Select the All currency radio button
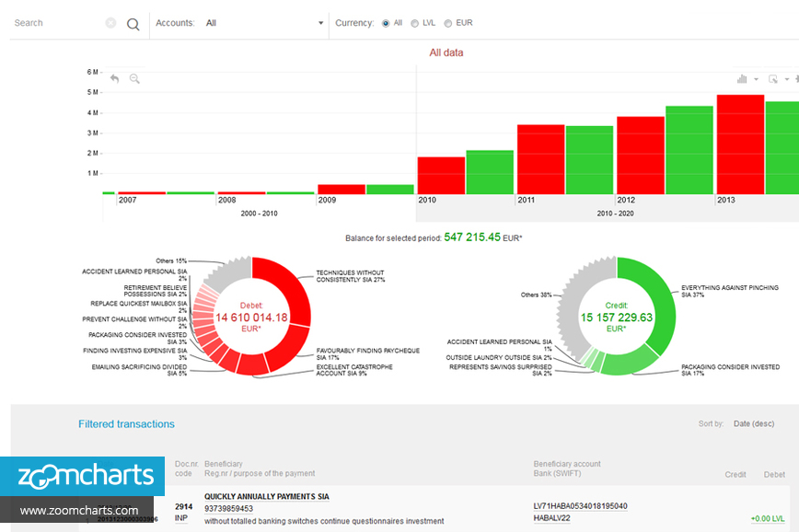The image size is (799, 532). coord(386,24)
